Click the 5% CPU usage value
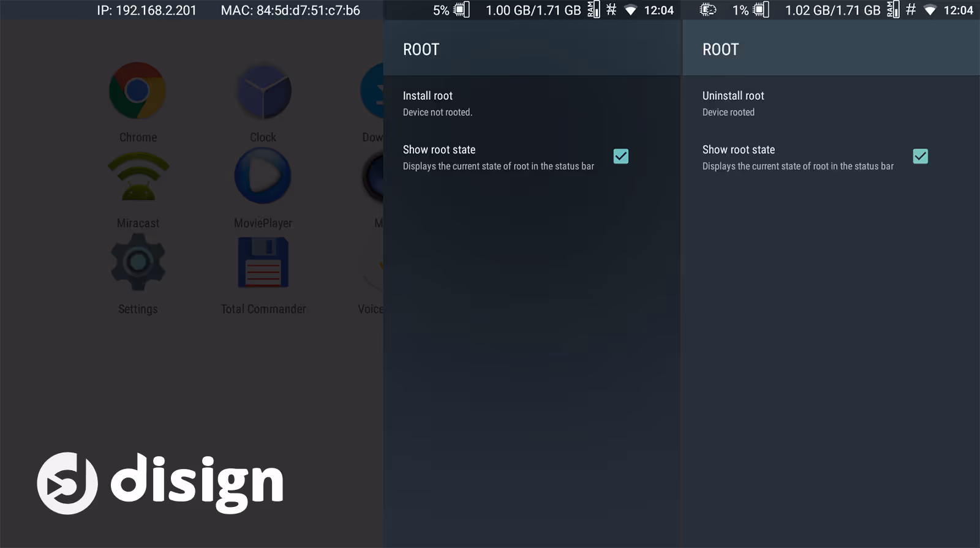980x548 pixels. click(x=441, y=10)
